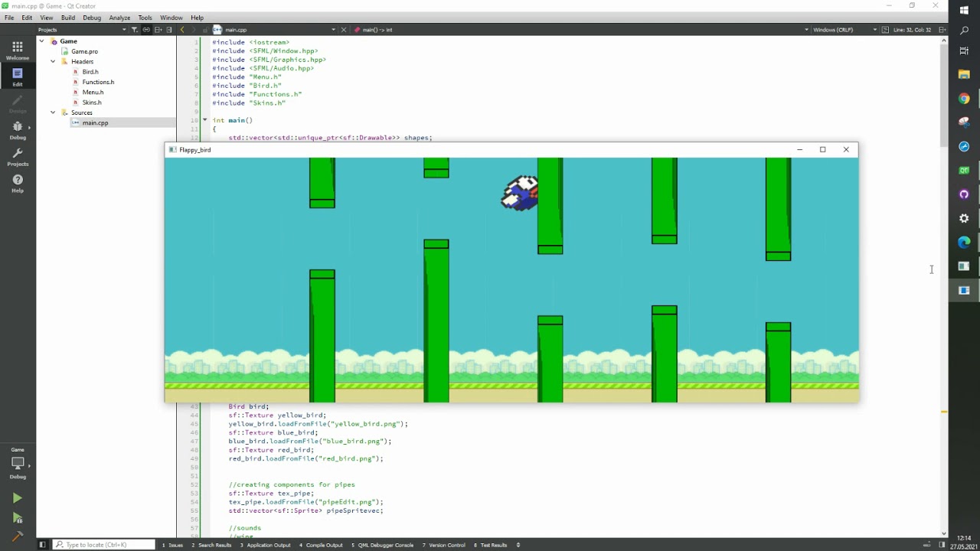Open the Debug menu
This screenshot has width=980, height=551.
[x=92, y=18]
